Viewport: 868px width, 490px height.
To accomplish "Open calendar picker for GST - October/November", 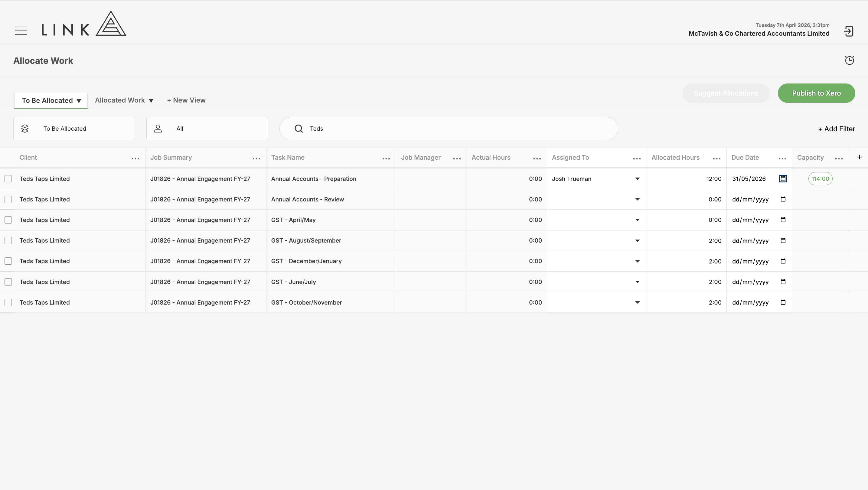I will click(783, 302).
